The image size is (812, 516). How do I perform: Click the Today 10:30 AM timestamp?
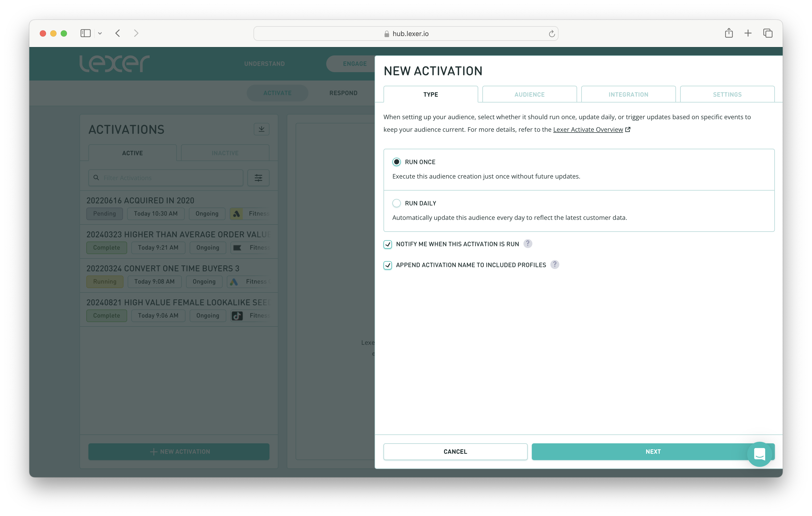tap(155, 214)
